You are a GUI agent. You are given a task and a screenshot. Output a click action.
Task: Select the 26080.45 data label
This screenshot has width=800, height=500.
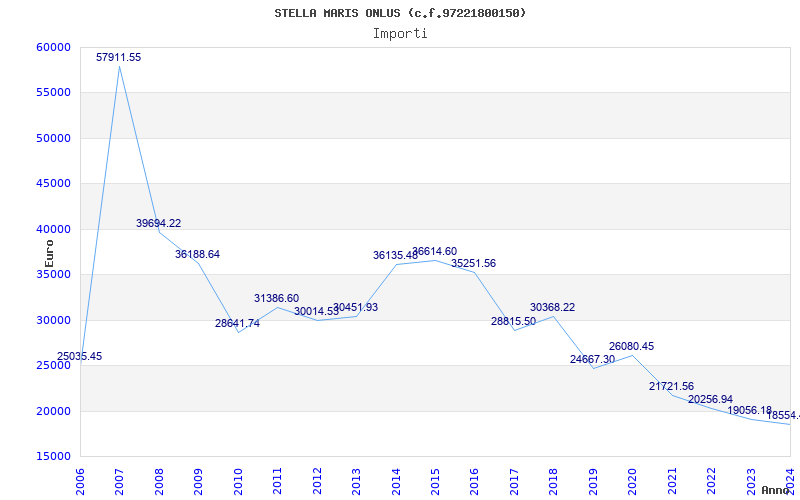pos(632,346)
